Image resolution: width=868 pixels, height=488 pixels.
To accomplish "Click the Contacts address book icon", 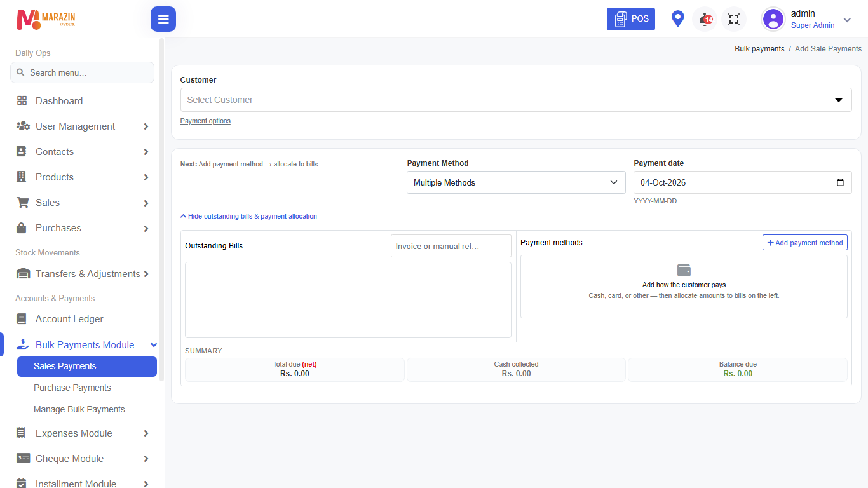I will pyautogui.click(x=22, y=152).
